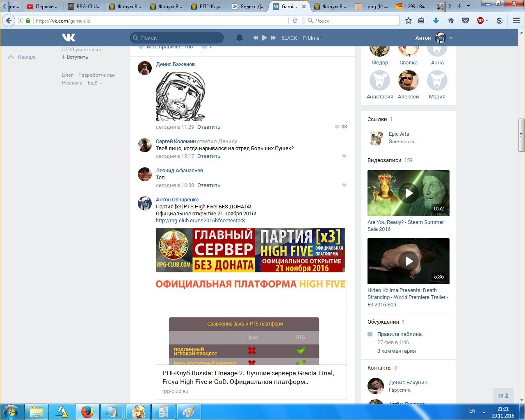The image size is (525, 420).
Task: Play Are You Ready? Steam Summer Sale video
Action: tap(409, 193)
